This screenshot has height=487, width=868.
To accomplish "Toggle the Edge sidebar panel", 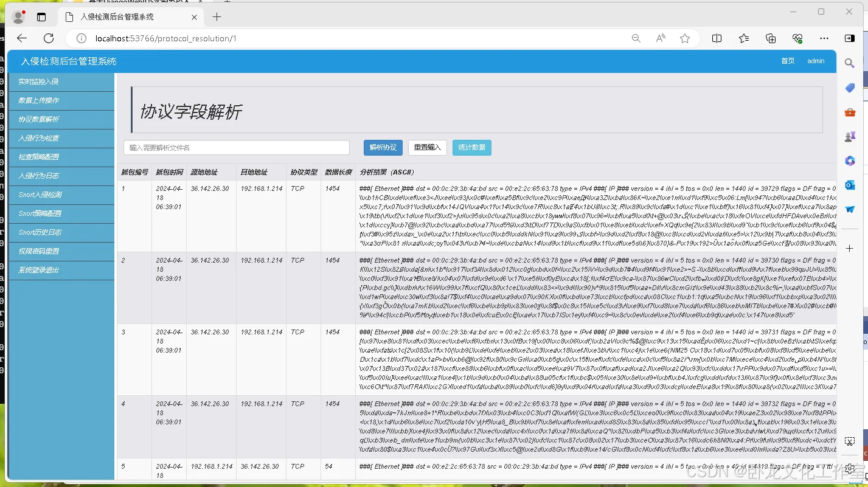I will (x=849, y=38).
